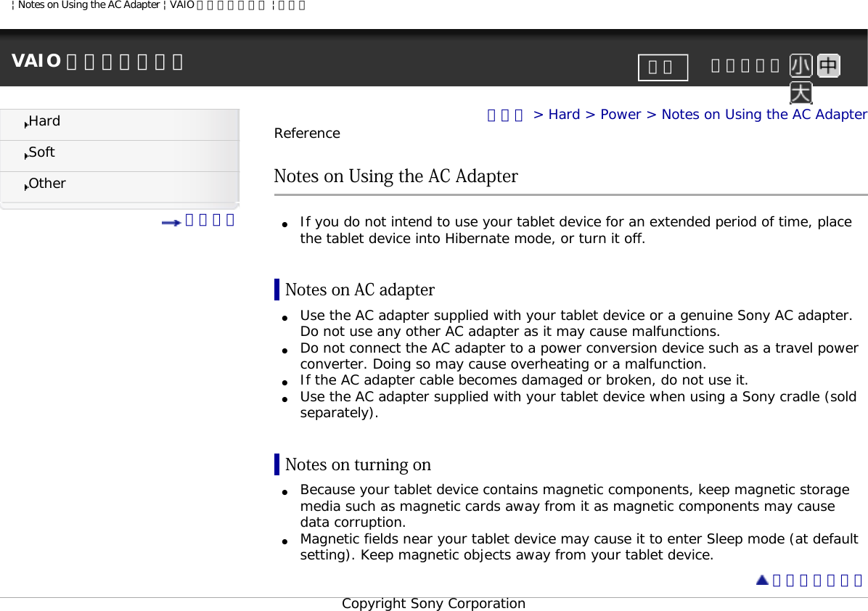Open the Power breadcrumb link
This screenshot has width=868, height=611.
tap(621, 115)
